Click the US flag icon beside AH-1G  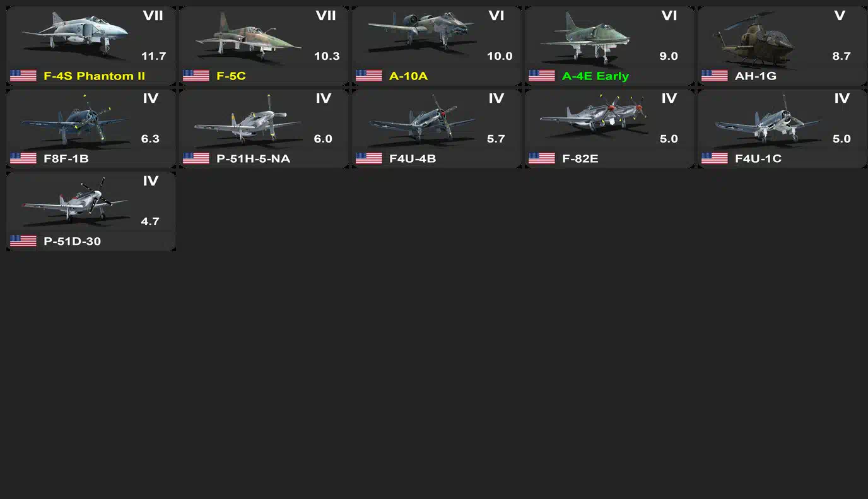pyautogui.click(x=715, y=76)
